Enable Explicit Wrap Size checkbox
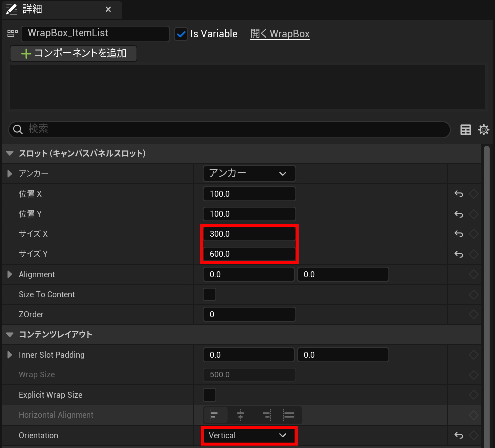The height and width of the screenshot is (448, 495). point(210,395)
